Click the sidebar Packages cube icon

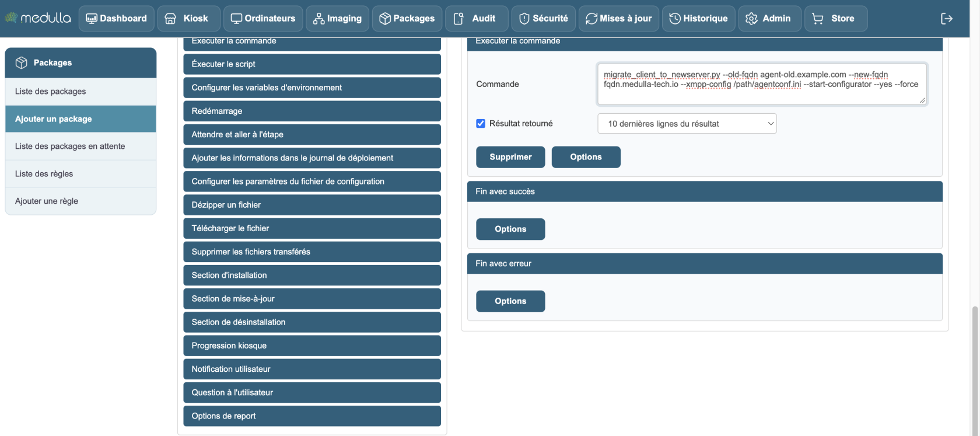pyautogui.click(x=22, y=63)
